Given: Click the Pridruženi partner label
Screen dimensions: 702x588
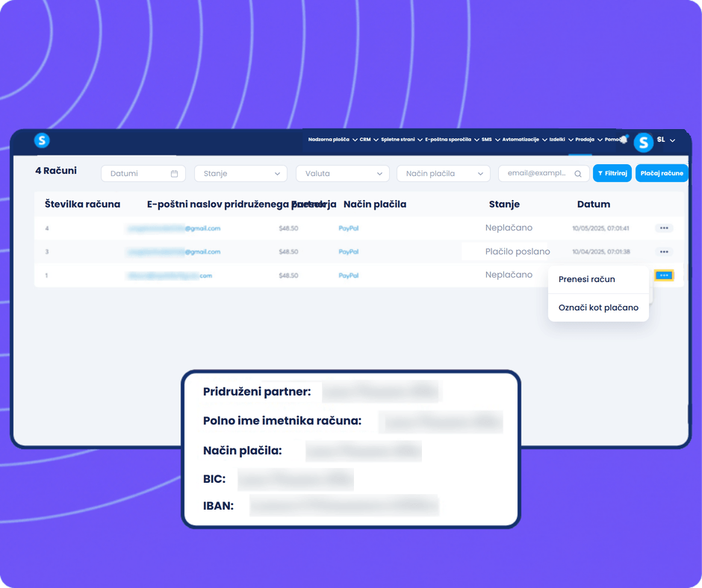Looking at the screenshot, I should pyautogui.click(x=257, y=392).
